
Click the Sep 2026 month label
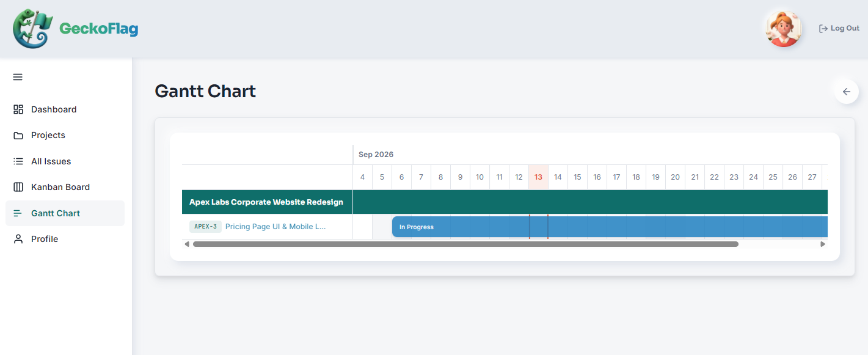(376, 155)
